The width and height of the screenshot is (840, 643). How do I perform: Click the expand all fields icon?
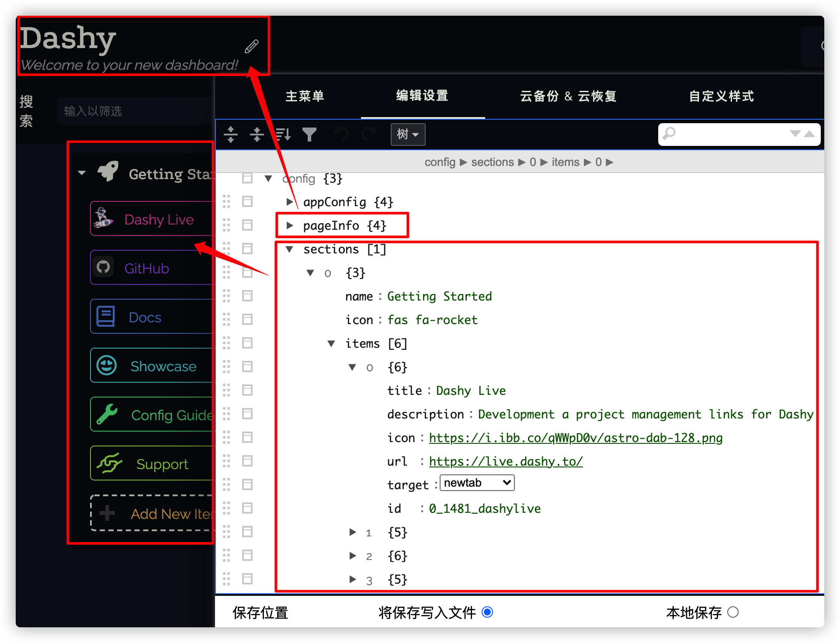tap(231, 134)
